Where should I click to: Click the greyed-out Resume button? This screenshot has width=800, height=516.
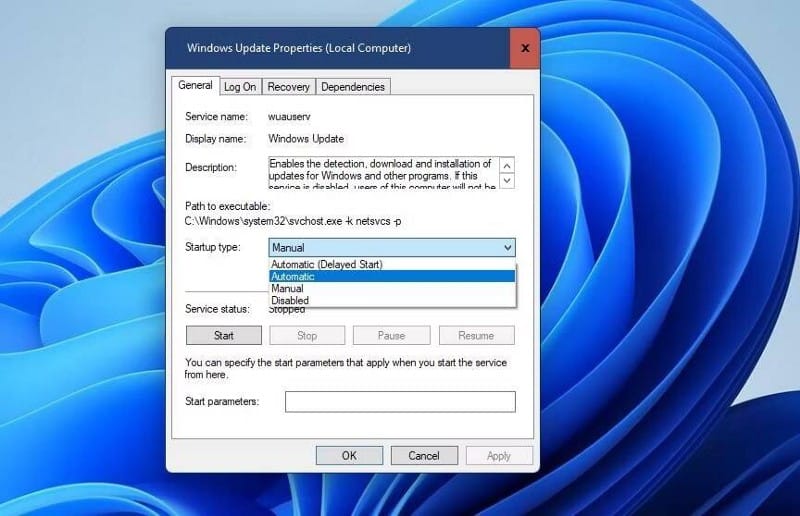tap(476, 335)
